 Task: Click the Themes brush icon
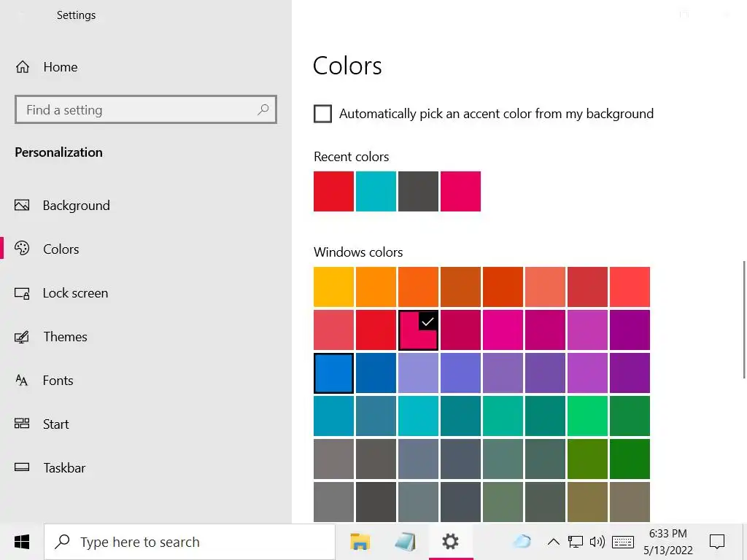pyautogui.click(x=22, y=337)
